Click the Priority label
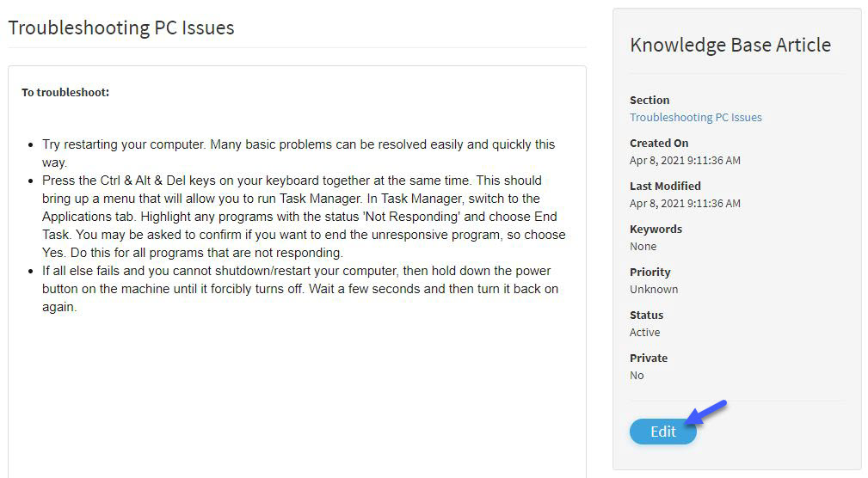868x478 pixels. click(x=649, y=273)
